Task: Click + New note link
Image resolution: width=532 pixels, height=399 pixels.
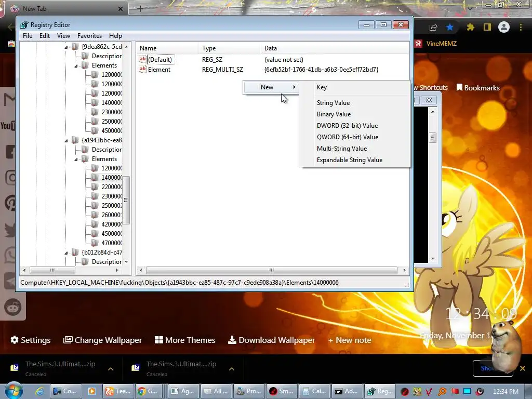Action: (350, 340)
